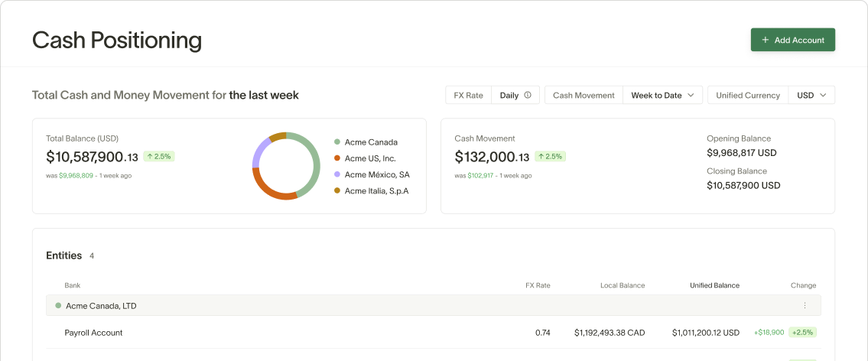This screenshot has width=868, height=361.
Task: Click the plus icon in Add Account
Action: [765, 40]
